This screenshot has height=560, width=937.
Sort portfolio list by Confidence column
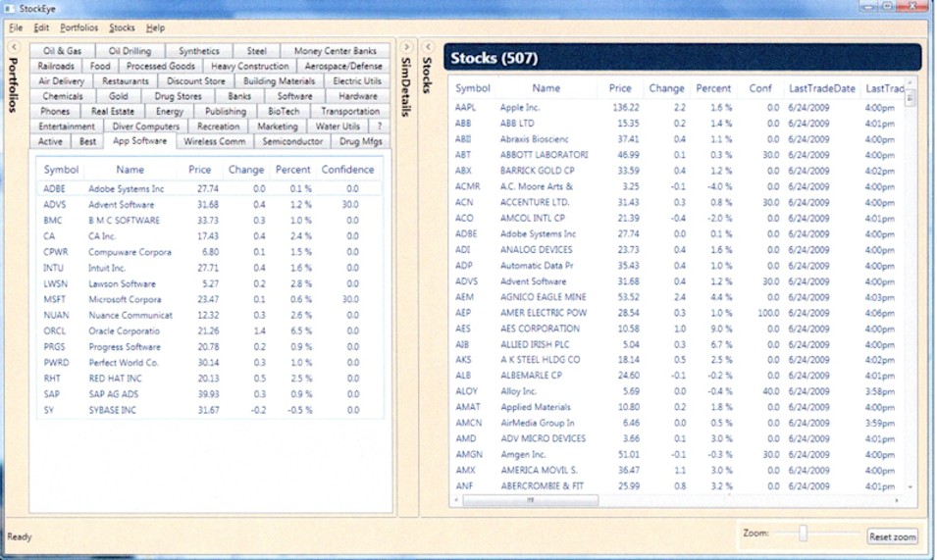pyautogui.click(x=347, y=170)
